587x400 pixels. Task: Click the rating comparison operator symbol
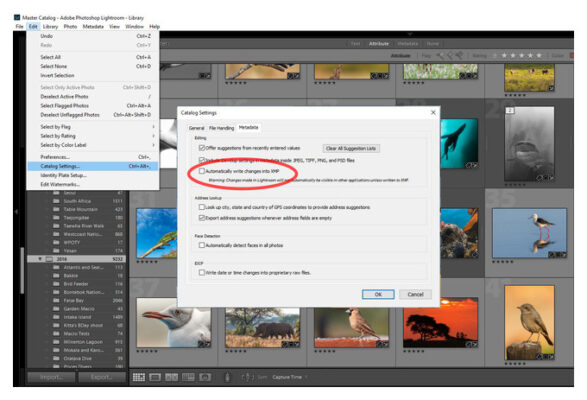click(x=495, y=55)
